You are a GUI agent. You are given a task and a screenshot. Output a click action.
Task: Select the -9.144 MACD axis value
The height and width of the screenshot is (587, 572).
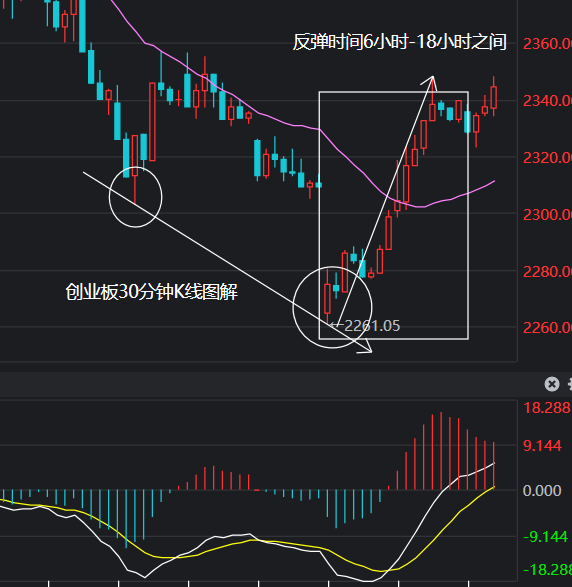point(545,536)
